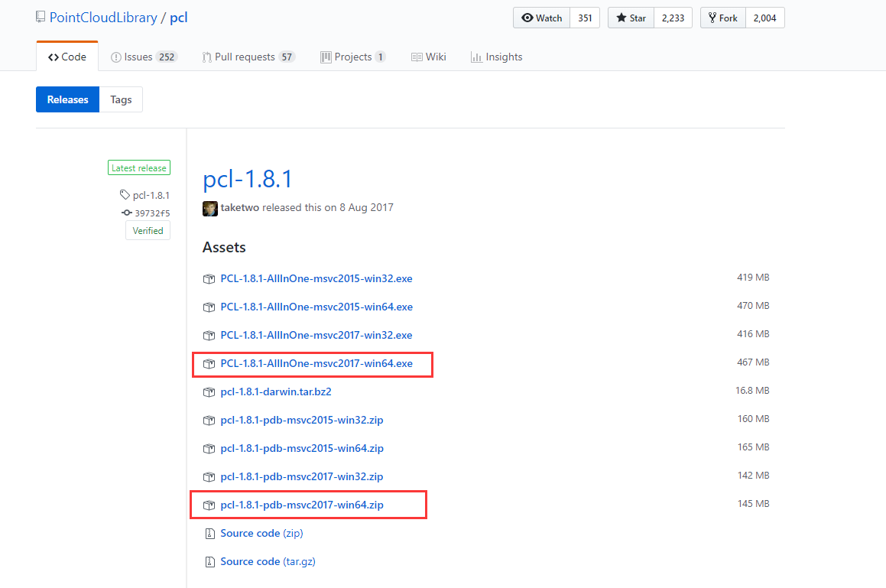Open the taketwo user profile link
This screenshot has height=588, width=886.
(x=239, y=207)
